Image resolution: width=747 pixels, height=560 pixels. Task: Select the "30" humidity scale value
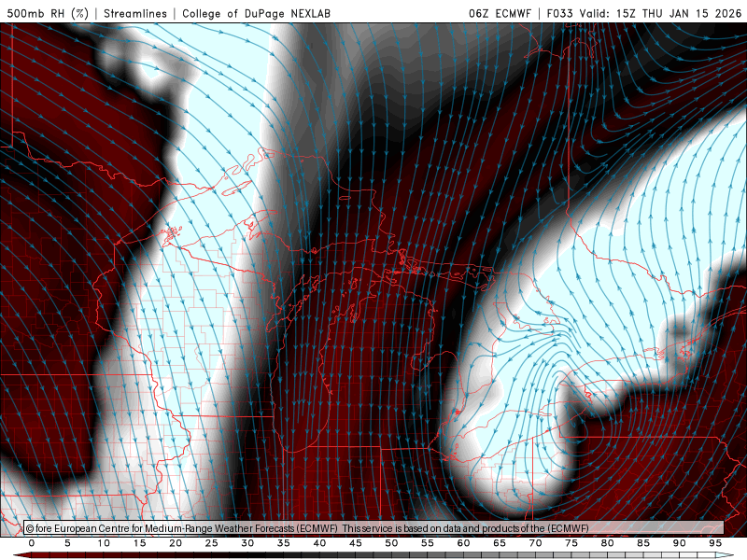tap(247, 543)
